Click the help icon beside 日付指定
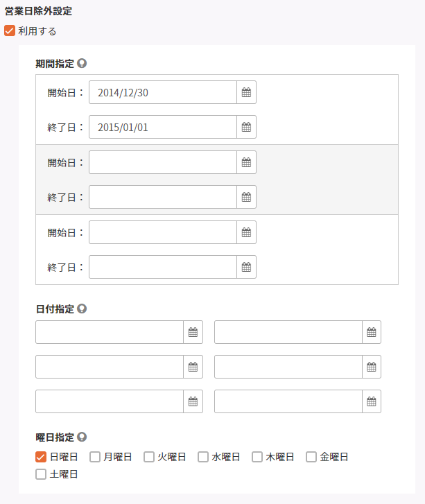 pos(82,309)
